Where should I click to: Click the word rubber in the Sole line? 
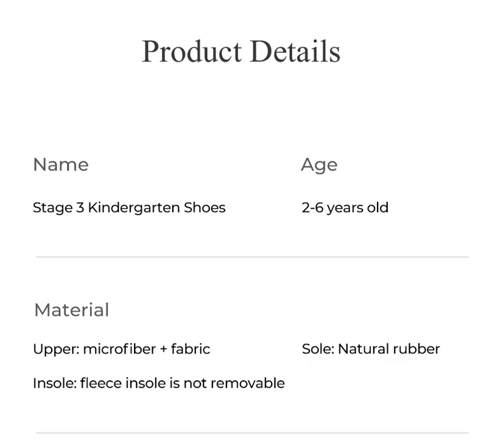(416, 349)
